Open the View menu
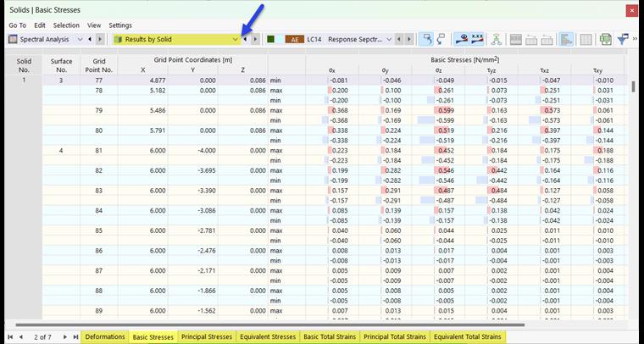This screenshot has height=344, width=644. pos(94,25)
